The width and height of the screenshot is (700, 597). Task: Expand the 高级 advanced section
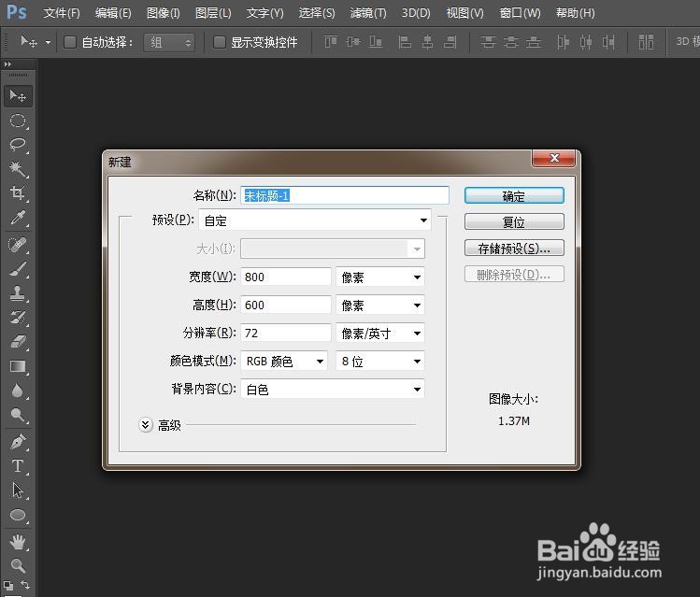tap(146, 425)
